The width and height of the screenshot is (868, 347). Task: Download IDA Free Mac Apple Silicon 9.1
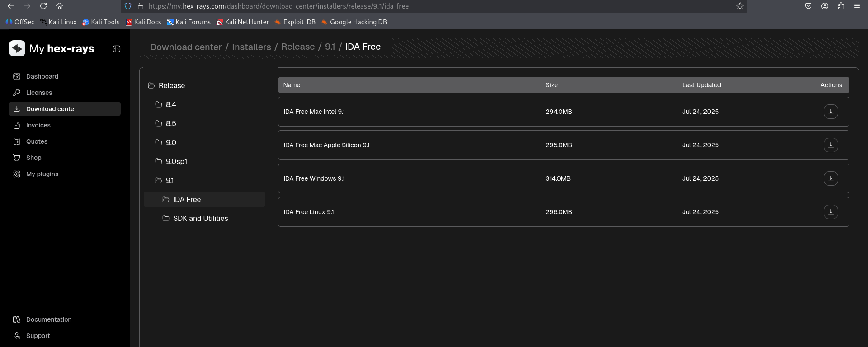pos(830,145)
